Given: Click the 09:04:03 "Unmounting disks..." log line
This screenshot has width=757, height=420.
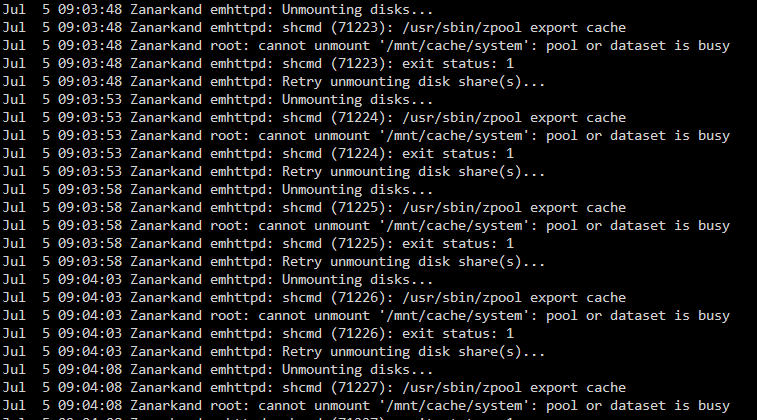Looking at the screenshot, I should pos(218,280).
